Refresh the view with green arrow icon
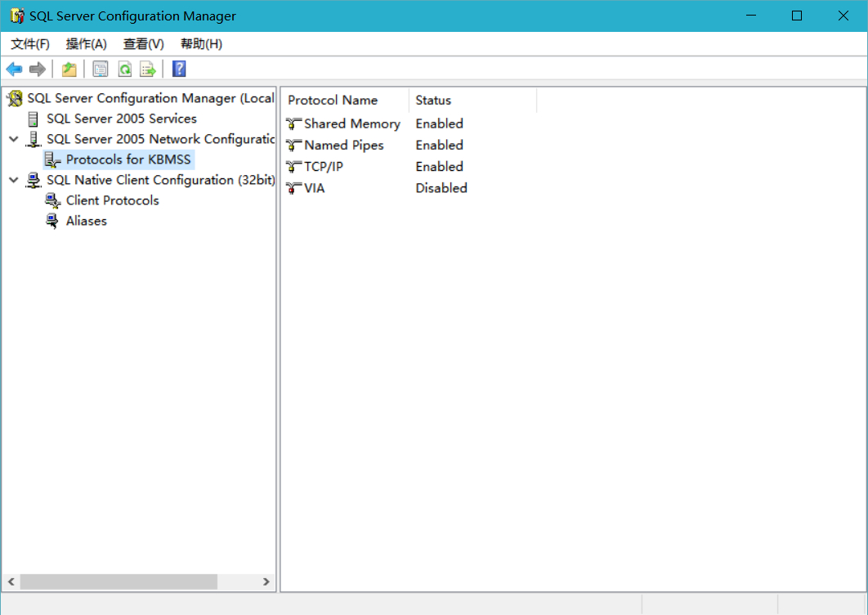This screenshot has width=868, height=615. [124, 70]
